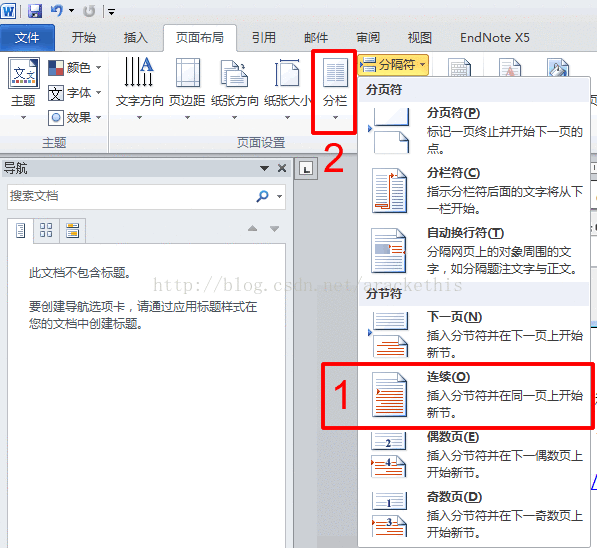Click the watermark icon right of 分隔符

tap(509, 68)
